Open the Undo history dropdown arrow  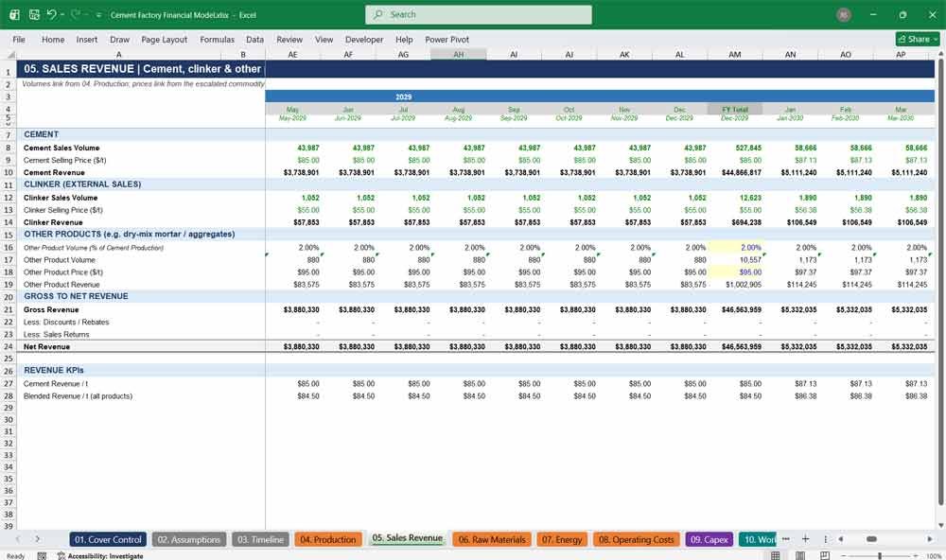(x=61, y=14)
